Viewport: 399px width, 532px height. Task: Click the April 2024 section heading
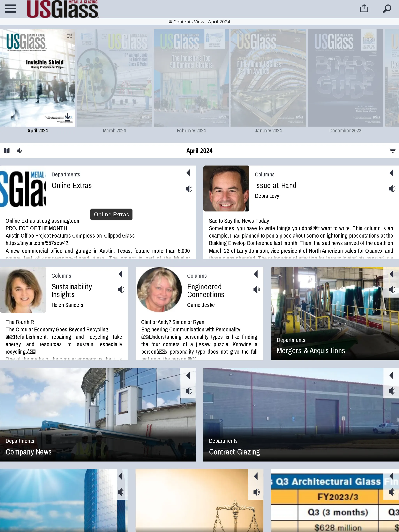pos(199,151)
